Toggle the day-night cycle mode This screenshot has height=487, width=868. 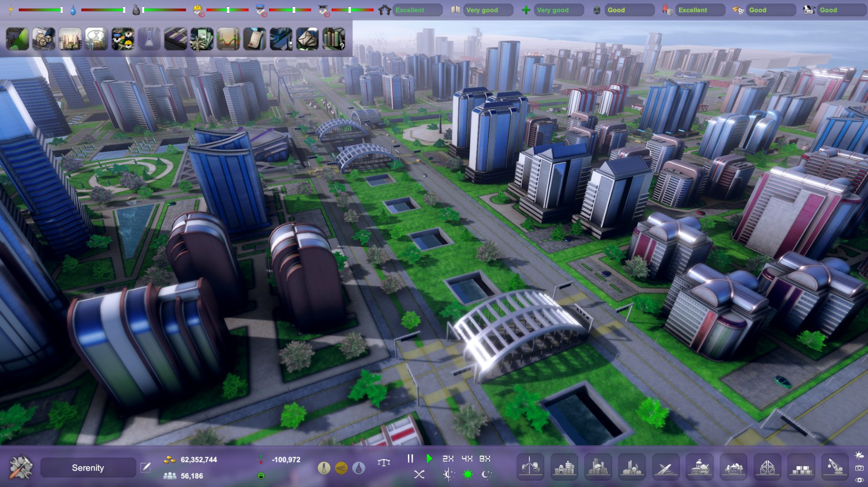[x=448, y=474]
